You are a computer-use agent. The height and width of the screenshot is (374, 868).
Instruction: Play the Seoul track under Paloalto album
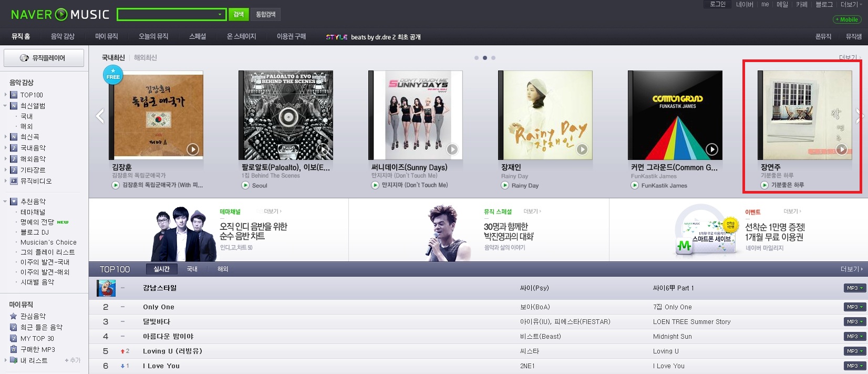point(245,185)
